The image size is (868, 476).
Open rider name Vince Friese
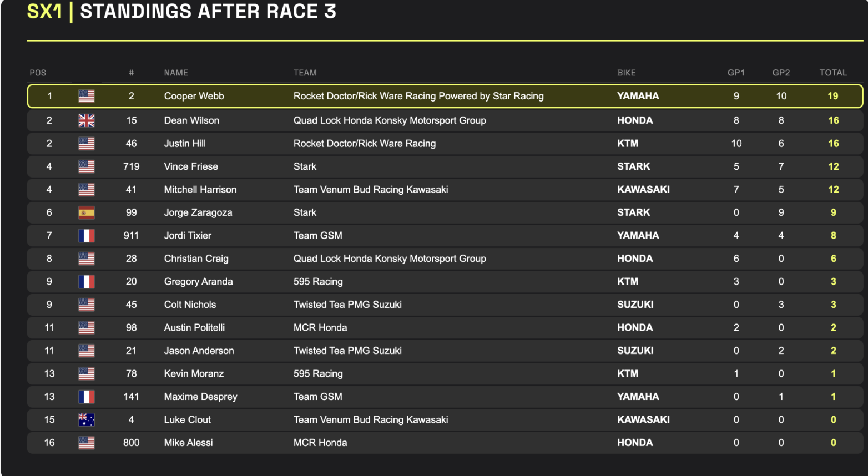191,166
